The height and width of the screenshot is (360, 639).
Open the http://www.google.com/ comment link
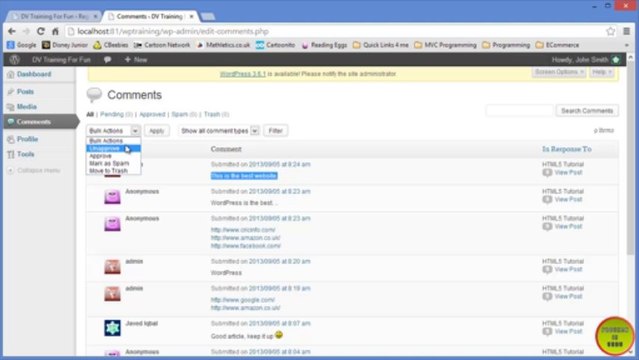[242, 300]
